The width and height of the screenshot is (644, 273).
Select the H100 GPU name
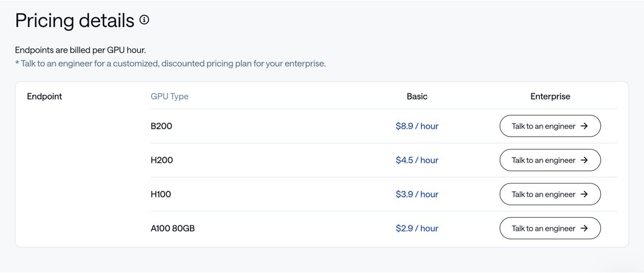tap(160, 194)
